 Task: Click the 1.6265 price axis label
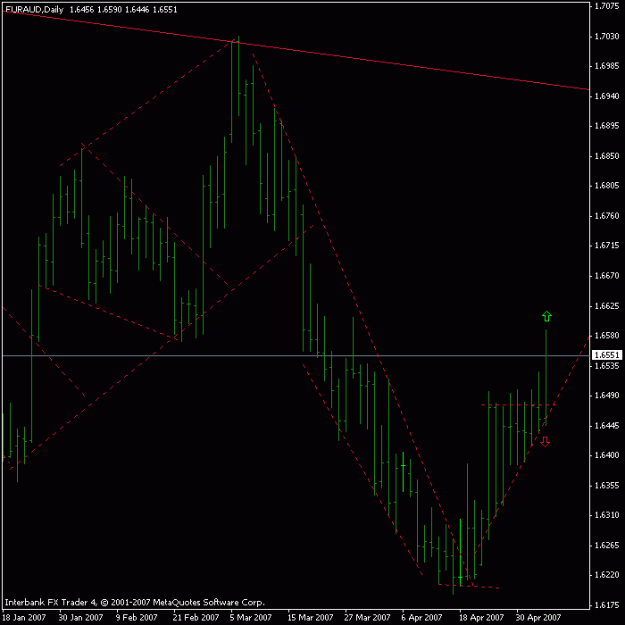point(607,545)
